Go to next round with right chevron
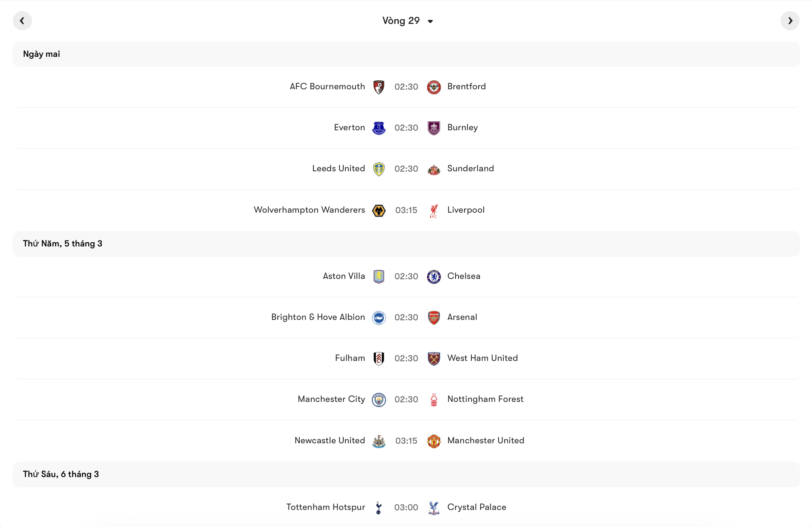Image resolution: width=812 pixels, height=527 pixels. 790,20
